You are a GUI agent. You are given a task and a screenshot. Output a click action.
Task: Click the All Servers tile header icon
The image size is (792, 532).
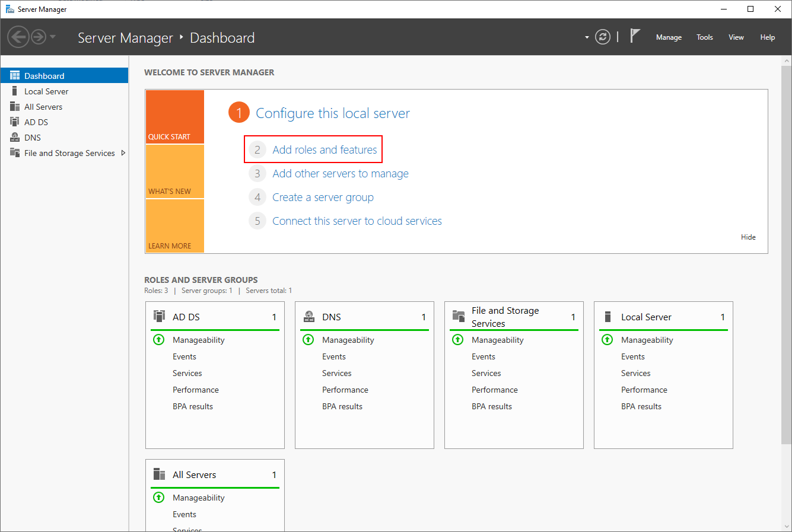pyautogui.click(x=159, y=474)
